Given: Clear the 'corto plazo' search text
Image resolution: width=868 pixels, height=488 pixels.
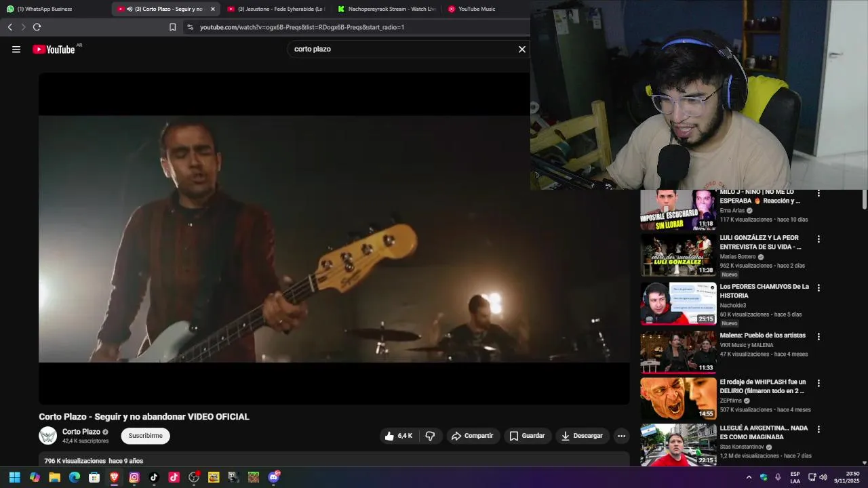Looking at the screenshot, I should point(522,49).
